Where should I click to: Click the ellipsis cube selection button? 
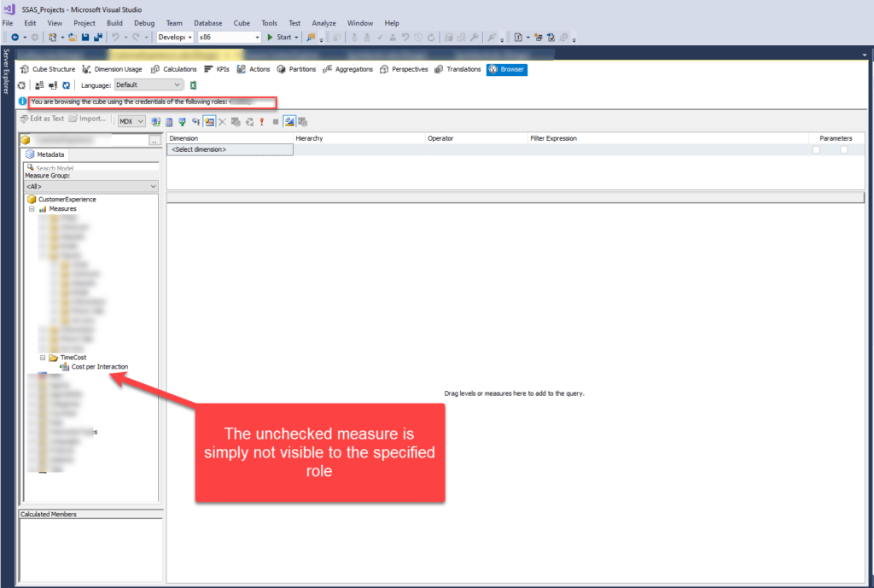(x=155, y=141)
